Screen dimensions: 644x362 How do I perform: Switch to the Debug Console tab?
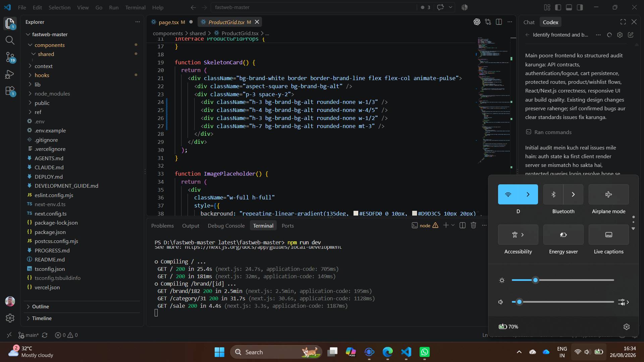point(226,226)
